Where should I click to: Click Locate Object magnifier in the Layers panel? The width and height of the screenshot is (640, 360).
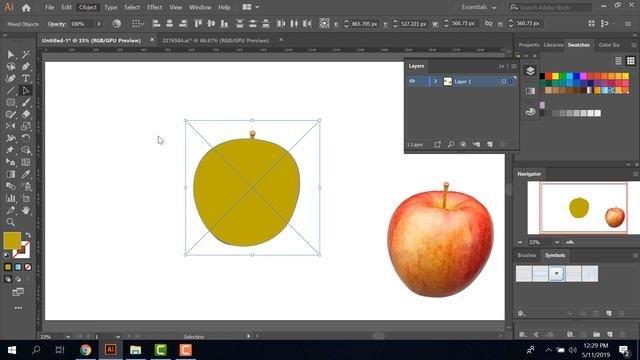tap(451, 144)
